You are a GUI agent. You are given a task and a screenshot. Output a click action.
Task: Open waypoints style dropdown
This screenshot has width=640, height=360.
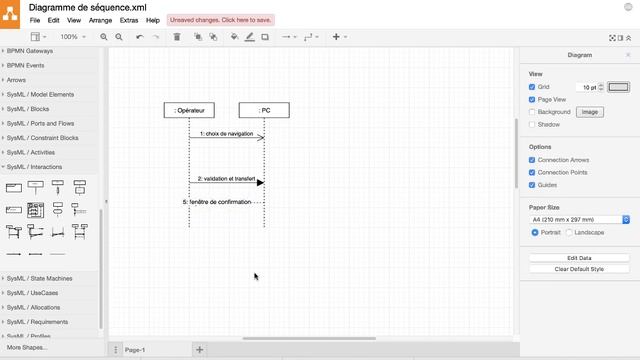click(x=311, y=37)
